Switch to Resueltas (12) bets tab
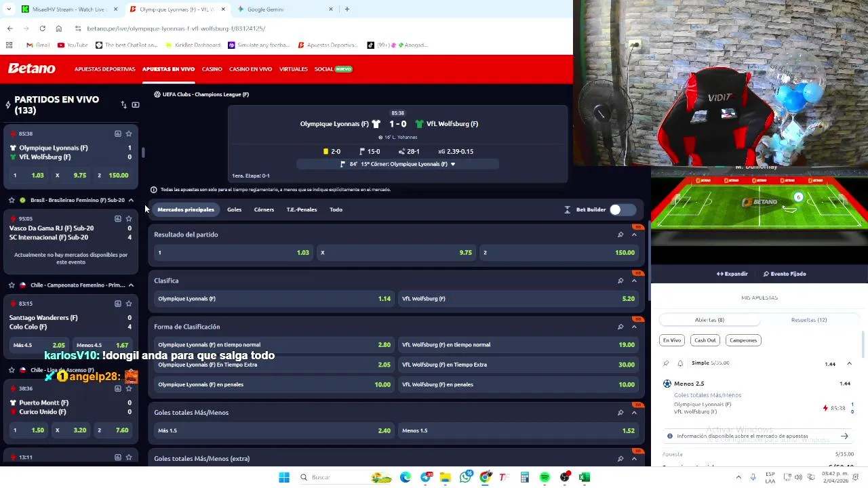This screenshot has height=488, width=868. (808, 320)
